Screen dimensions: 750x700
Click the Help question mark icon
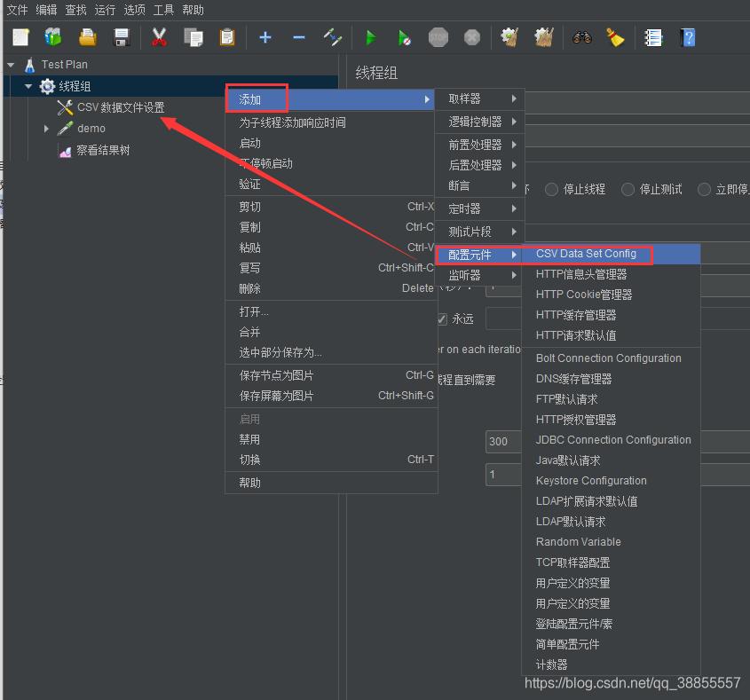point(687,37)
